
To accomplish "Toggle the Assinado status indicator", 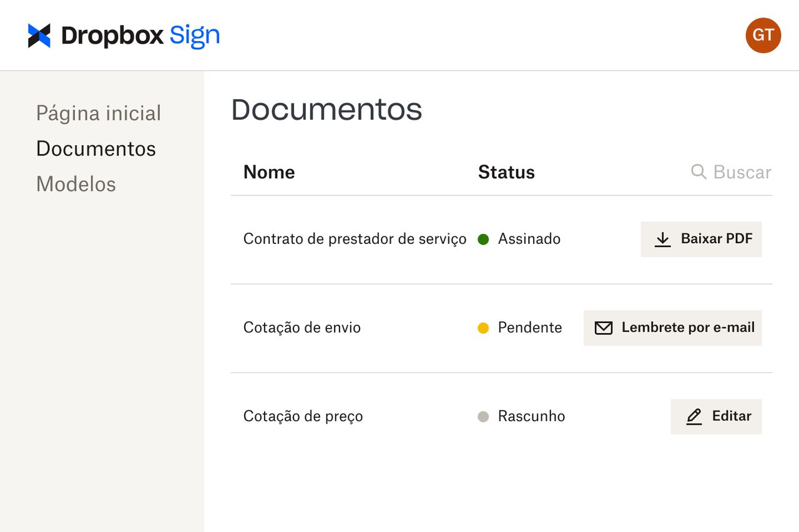I will [483, 239].
